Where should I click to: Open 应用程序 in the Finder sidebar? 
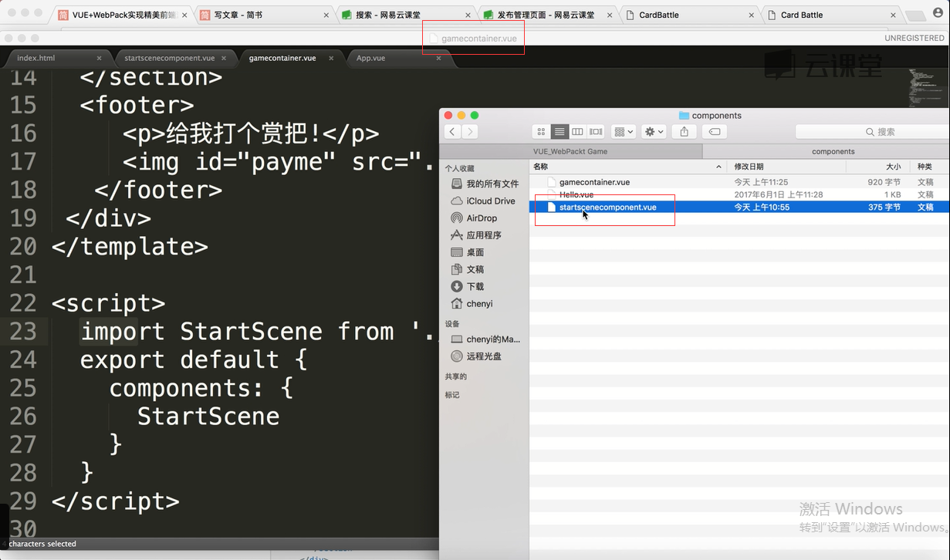coord(475,235)
